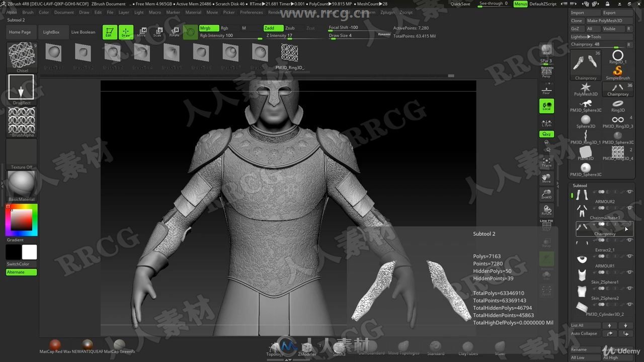Toggle the Line Fill PolyF icon
The width and height of the screenshot is (644, 362).
(x=546, y=226)
